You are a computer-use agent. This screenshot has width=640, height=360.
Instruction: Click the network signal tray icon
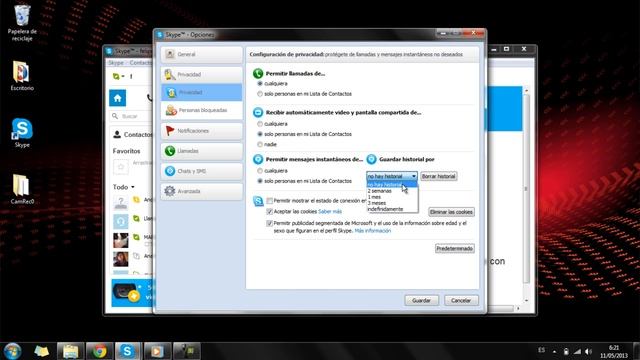[577, 351]
